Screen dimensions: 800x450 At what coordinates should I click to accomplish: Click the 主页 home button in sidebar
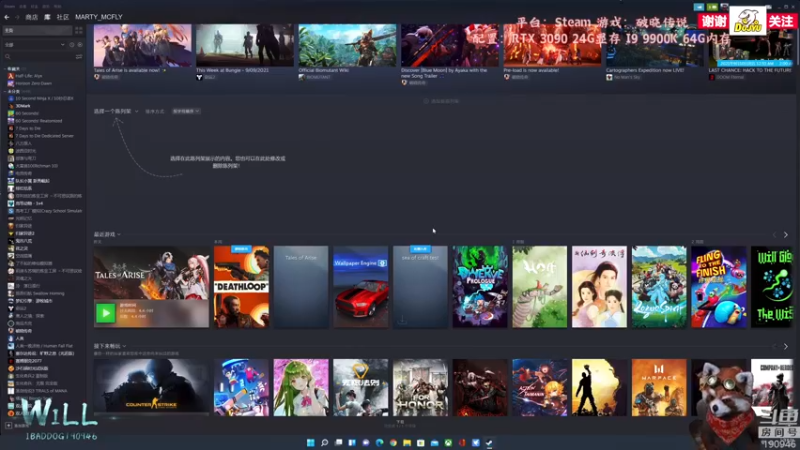[x=38, y=31]
